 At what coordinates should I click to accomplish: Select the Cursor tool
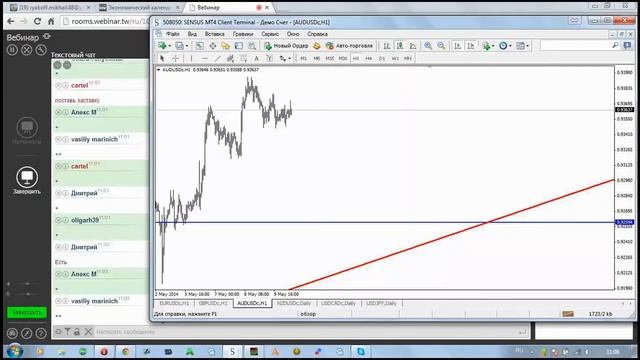pos(162,58)
